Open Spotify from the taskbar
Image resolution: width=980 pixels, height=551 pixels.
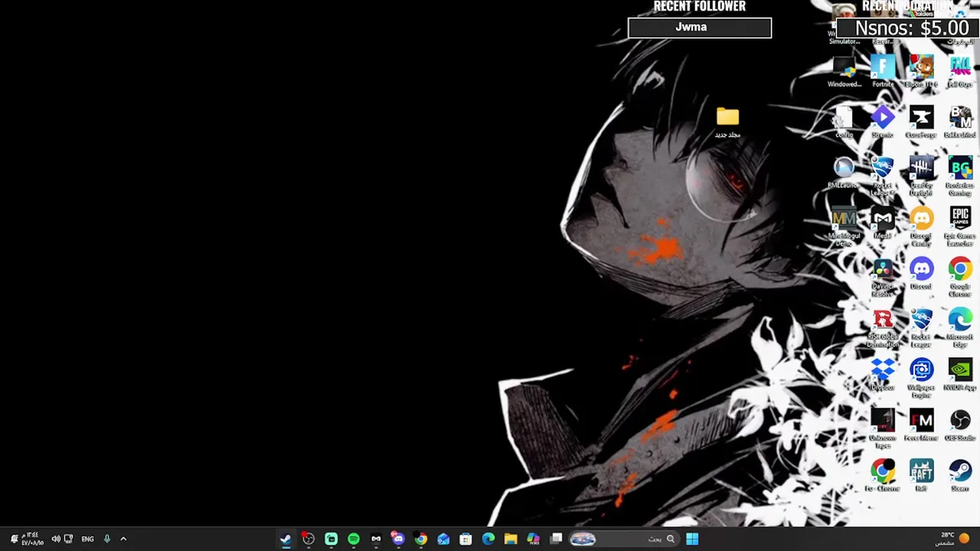coord(354,539)
